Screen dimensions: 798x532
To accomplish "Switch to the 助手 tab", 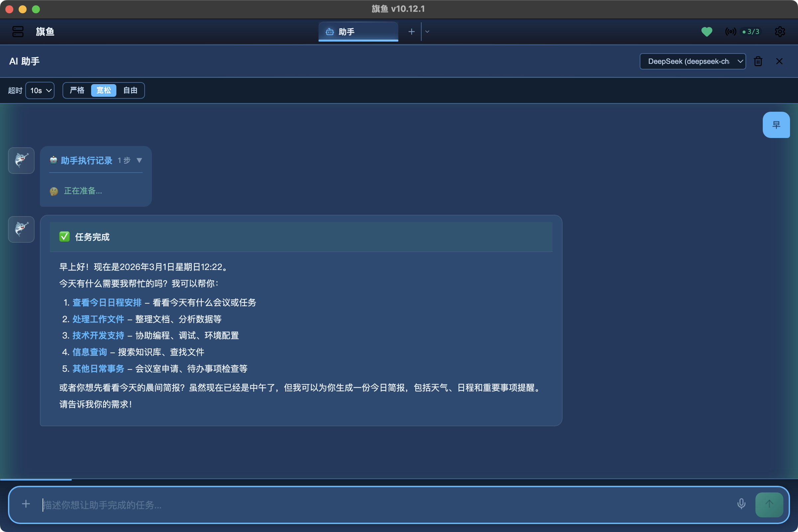I will [x=358, y=32].
